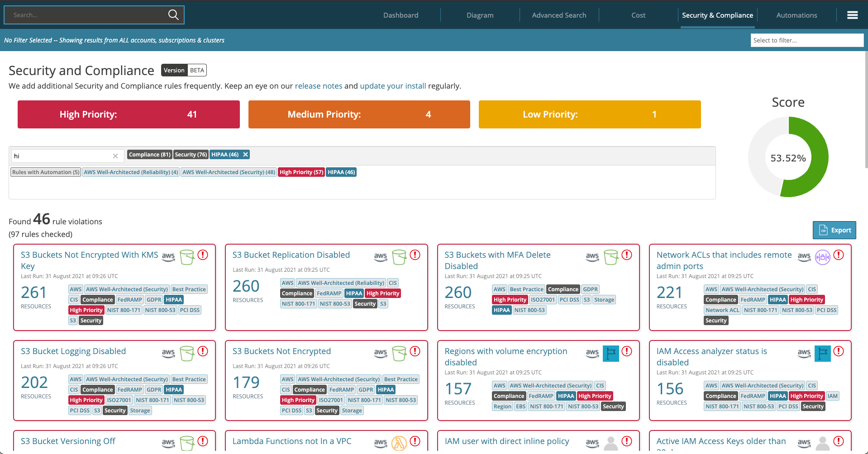
Task: Select Security & Compliance tab
Action: (x=718, y=15)
